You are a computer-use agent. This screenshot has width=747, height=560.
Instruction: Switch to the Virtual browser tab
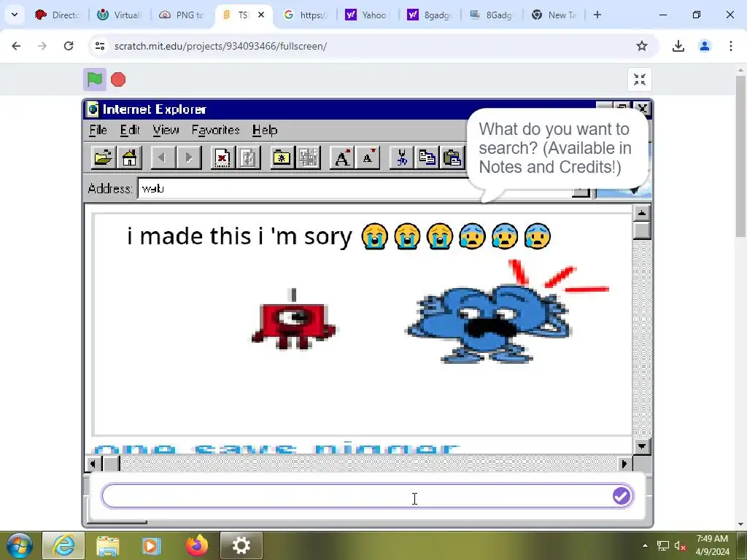[x=119, y=15]
